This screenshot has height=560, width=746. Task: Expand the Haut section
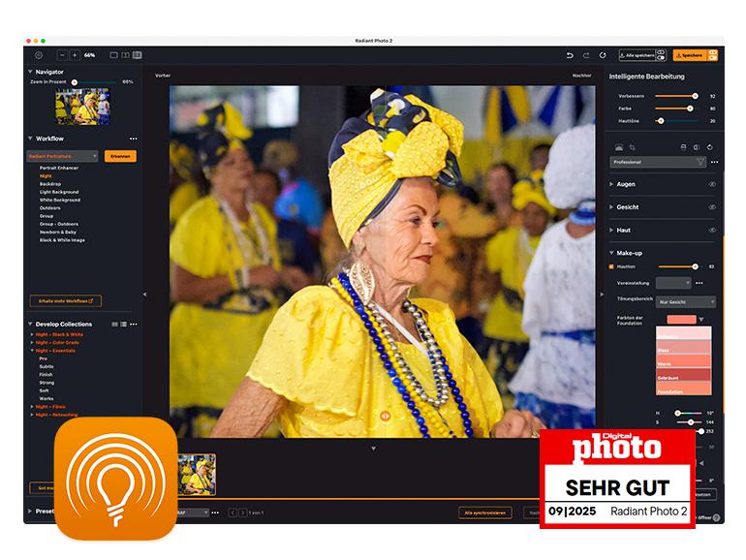pos(611,230)
